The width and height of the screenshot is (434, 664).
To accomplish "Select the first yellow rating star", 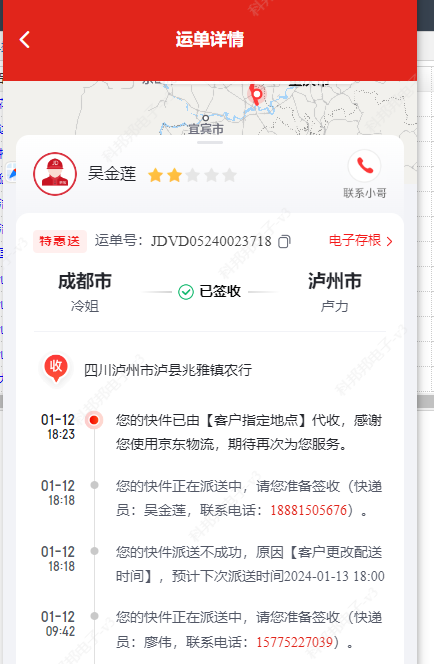I will pyautogui.click(x=155, y=175).
